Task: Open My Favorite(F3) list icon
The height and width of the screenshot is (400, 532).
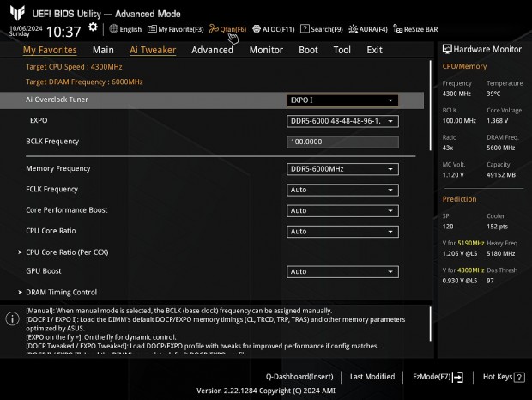Action: tap(152, 29)
